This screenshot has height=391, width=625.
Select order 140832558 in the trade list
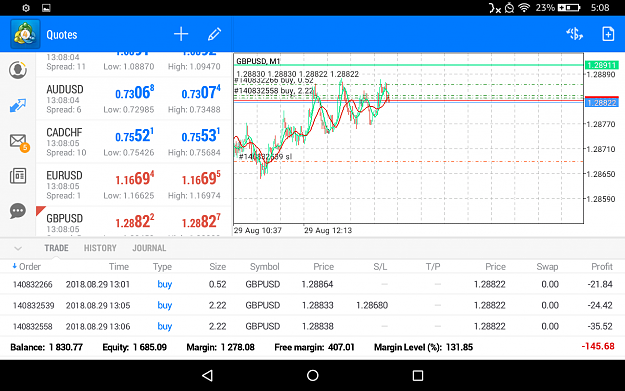(x=312, y=326)
